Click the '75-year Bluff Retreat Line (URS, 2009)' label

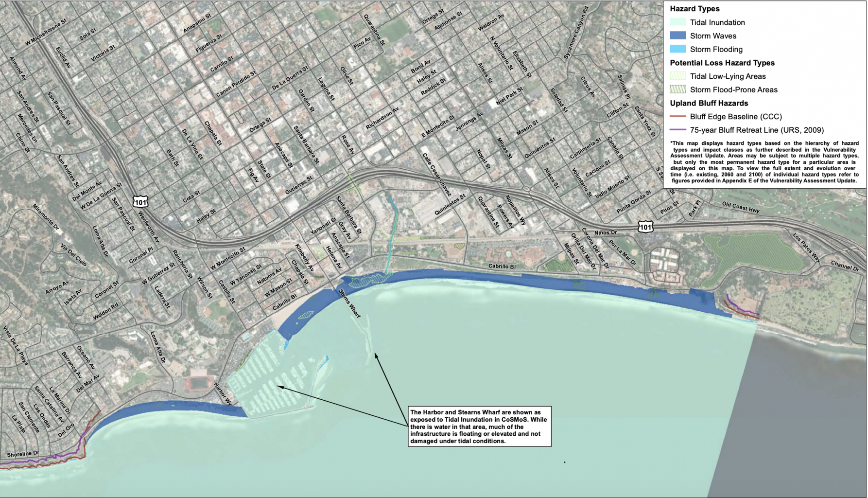(757, 130)
